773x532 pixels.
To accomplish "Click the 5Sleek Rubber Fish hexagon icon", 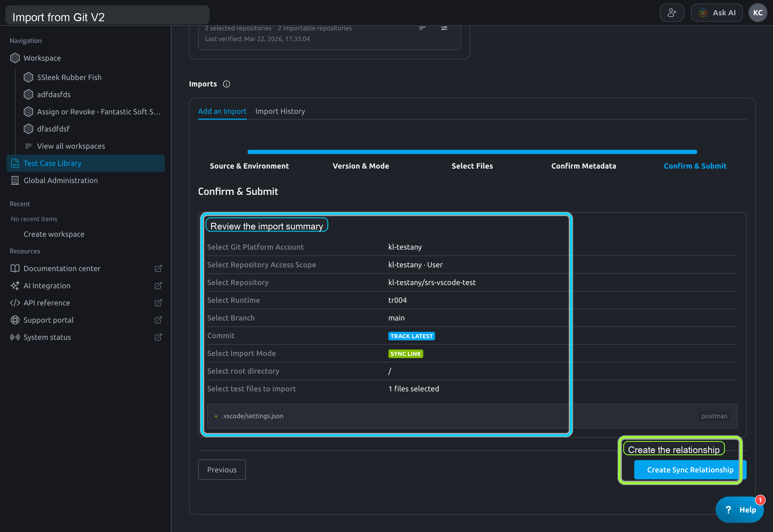I will tap(28, 77).
